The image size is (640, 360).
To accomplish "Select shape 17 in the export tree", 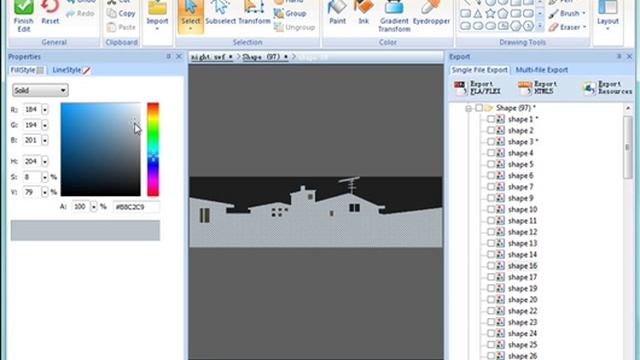I will [x=522, y=277].
